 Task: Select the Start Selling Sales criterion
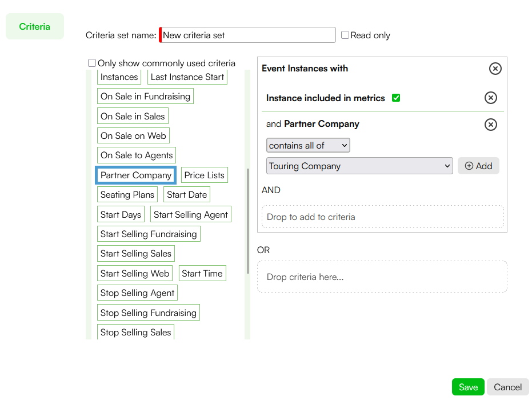[136, 254]
